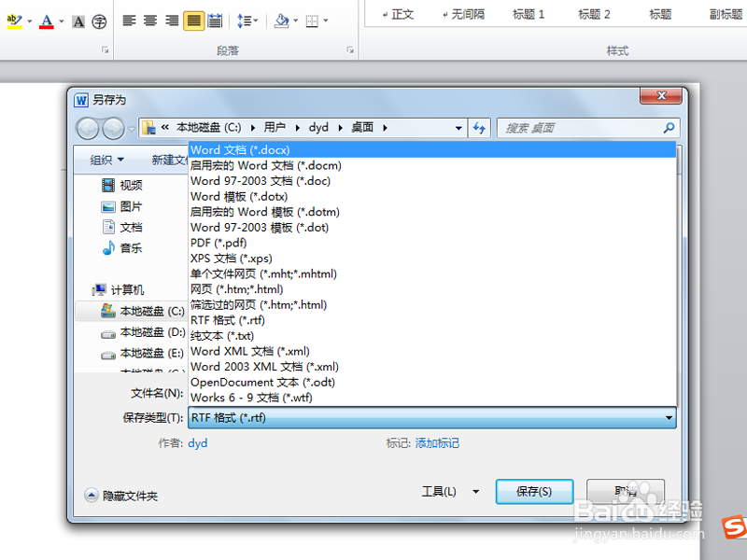Viewport: 747px width, 560px height.
Task: Click the text highlight color icon
Action: [14, 21]
